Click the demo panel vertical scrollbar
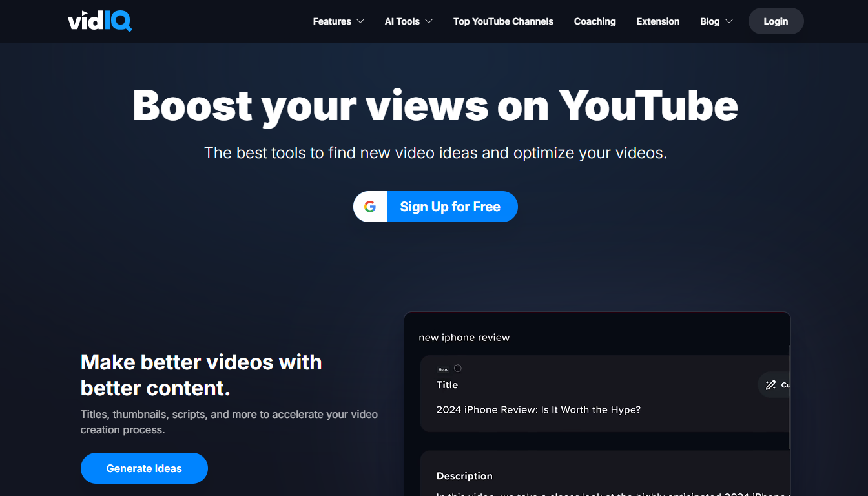868x496 pixels. (x=790, y=397)
